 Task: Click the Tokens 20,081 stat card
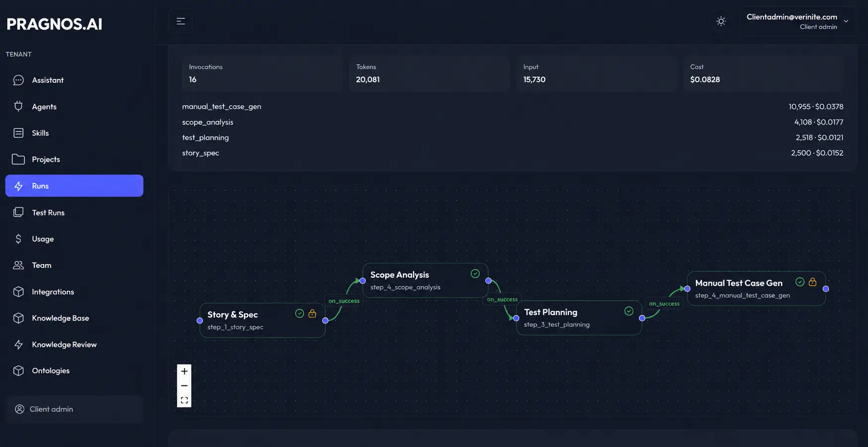(429, 73)
